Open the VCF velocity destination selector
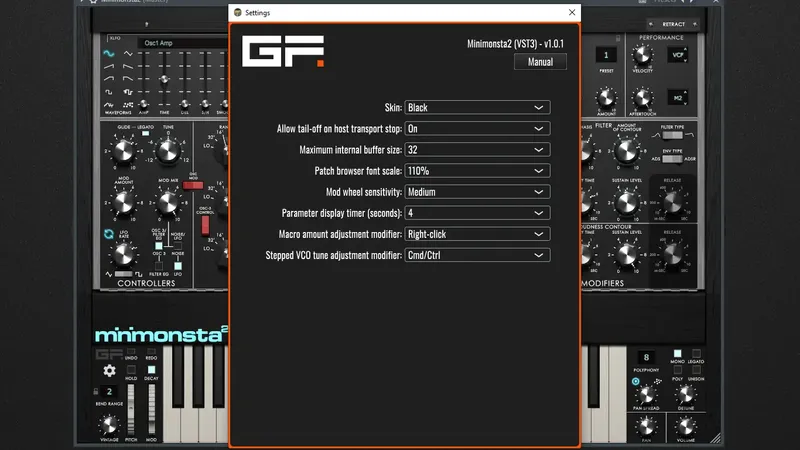 [678, 55]
